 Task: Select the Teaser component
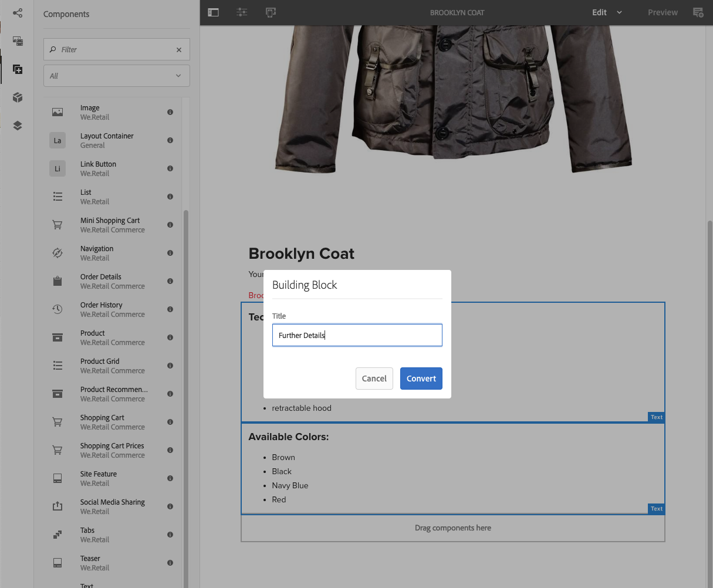[112, 563]
